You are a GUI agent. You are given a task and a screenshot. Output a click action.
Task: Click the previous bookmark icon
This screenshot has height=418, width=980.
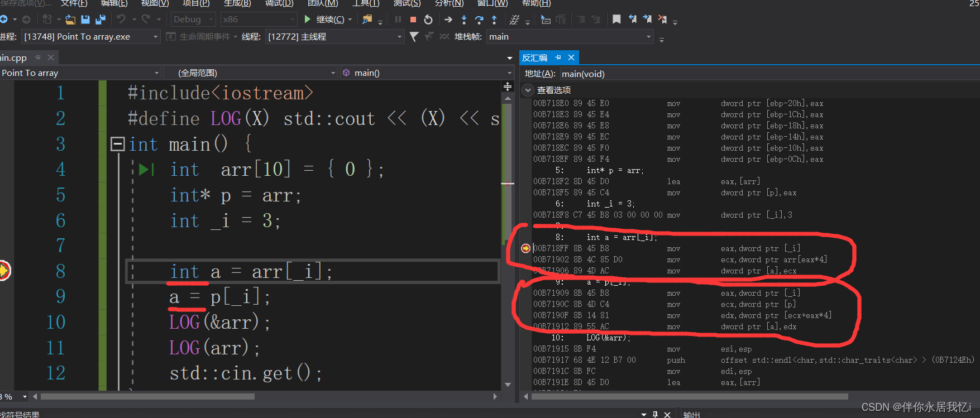tap(632, 19)
